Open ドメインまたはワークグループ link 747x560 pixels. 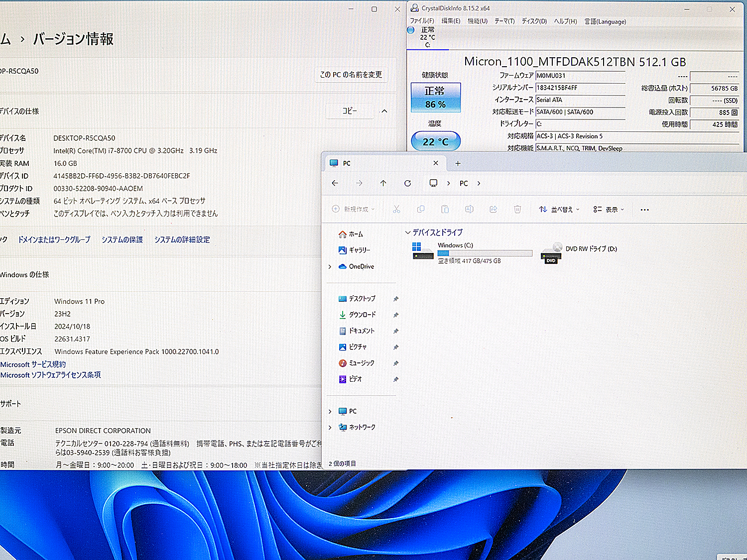(x=54, y=239)
